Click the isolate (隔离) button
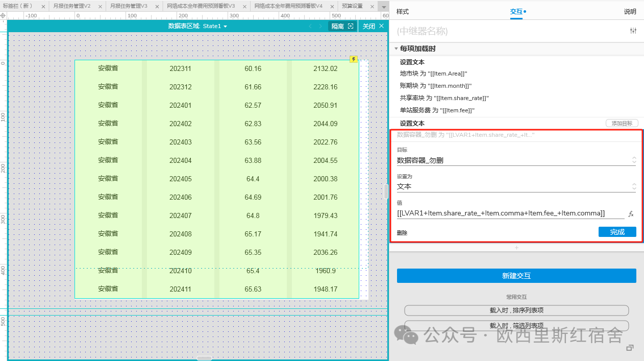 (342, 26)
